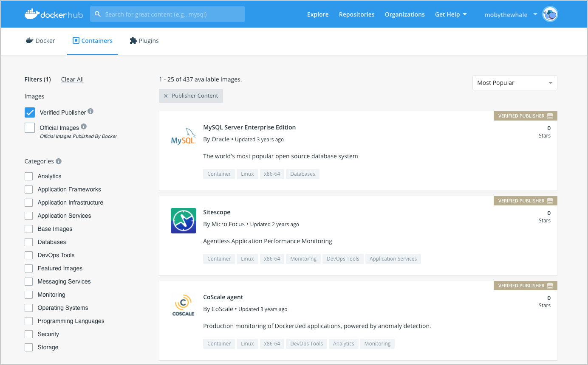588x365 pixels.
Task: Click the DevOps Tools tag on CoScale card
Action: [306, 344]
